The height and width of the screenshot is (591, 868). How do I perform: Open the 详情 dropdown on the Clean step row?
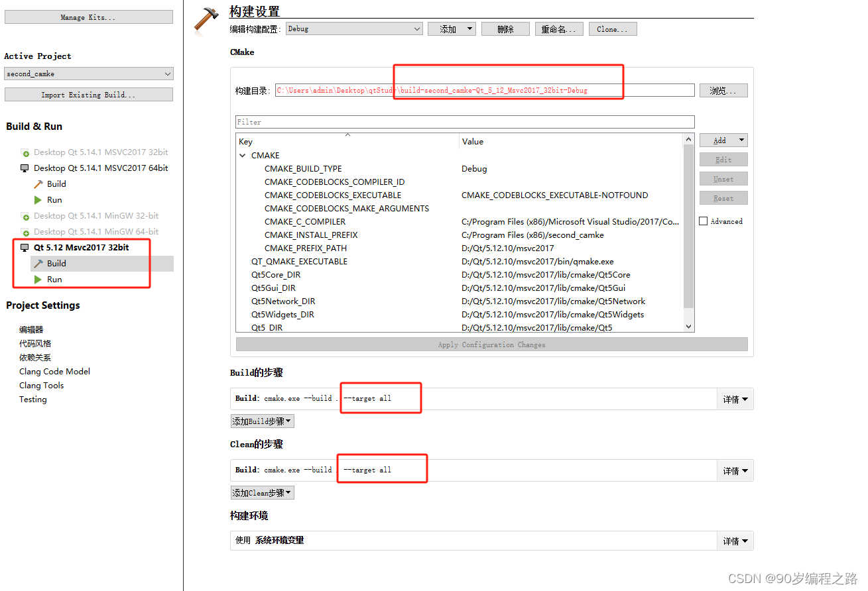pos(735,470)
